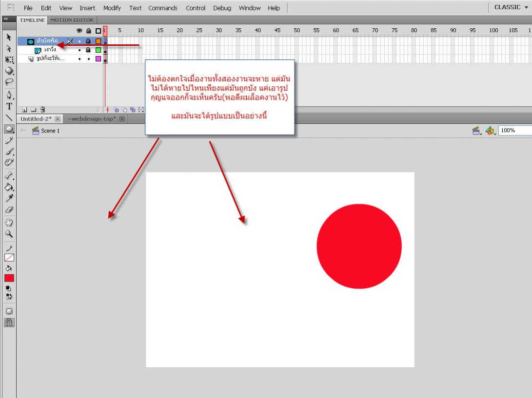
Task: Click the orange outline color of mask layer
Action: click(x=98, y=41)
